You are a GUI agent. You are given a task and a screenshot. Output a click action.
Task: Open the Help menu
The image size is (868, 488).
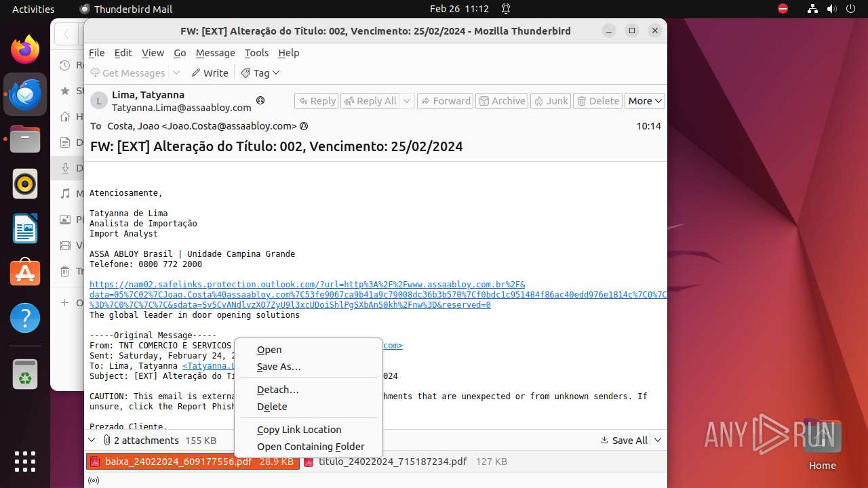pos(288,53)
